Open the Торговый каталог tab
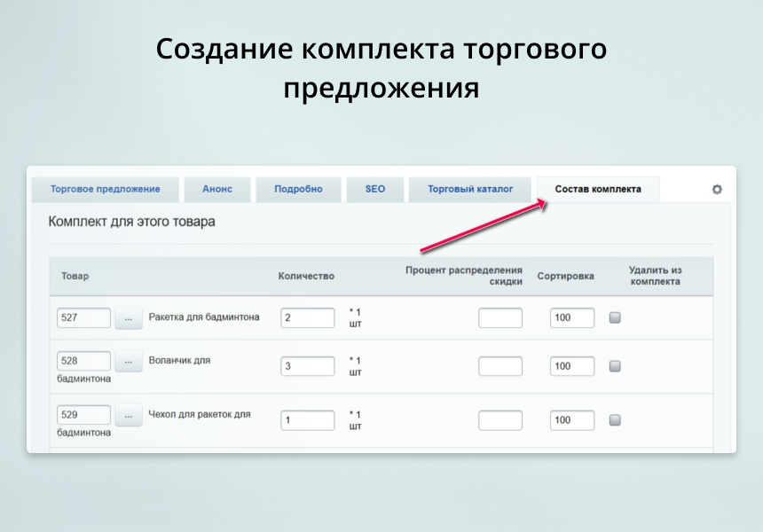763x532 pixels. point(470,190)
